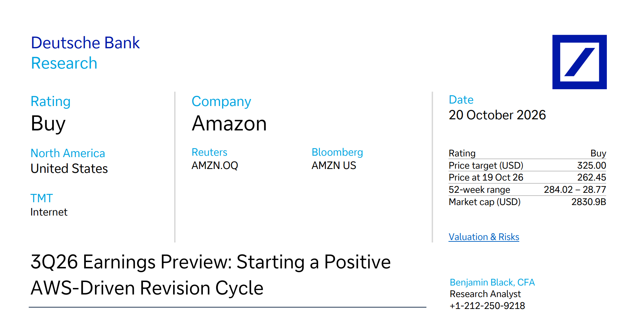Click the Bloomberg ticker AMZN US
The width and height of the screenshot is (644, 310).
coord(334,165)
